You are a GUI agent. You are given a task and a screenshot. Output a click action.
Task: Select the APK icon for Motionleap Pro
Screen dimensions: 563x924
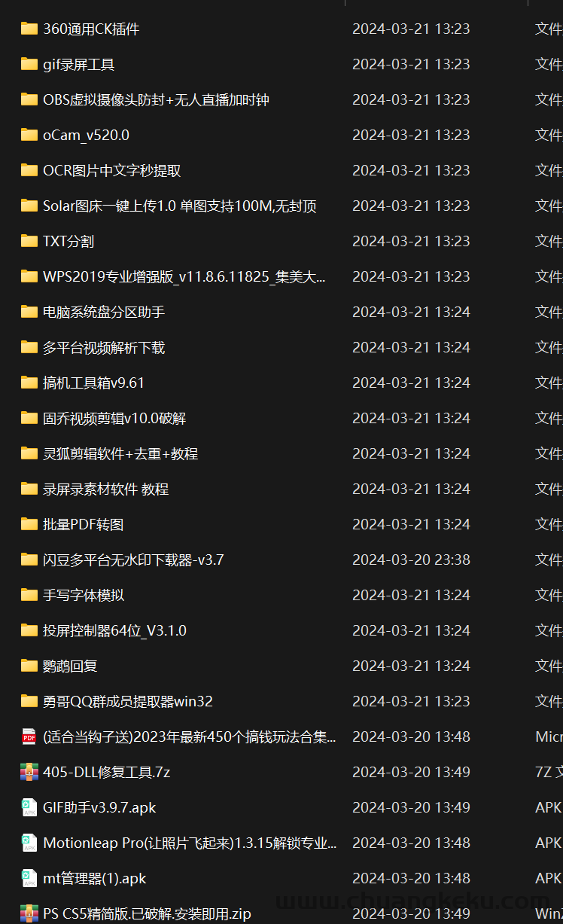pos(29,843)
